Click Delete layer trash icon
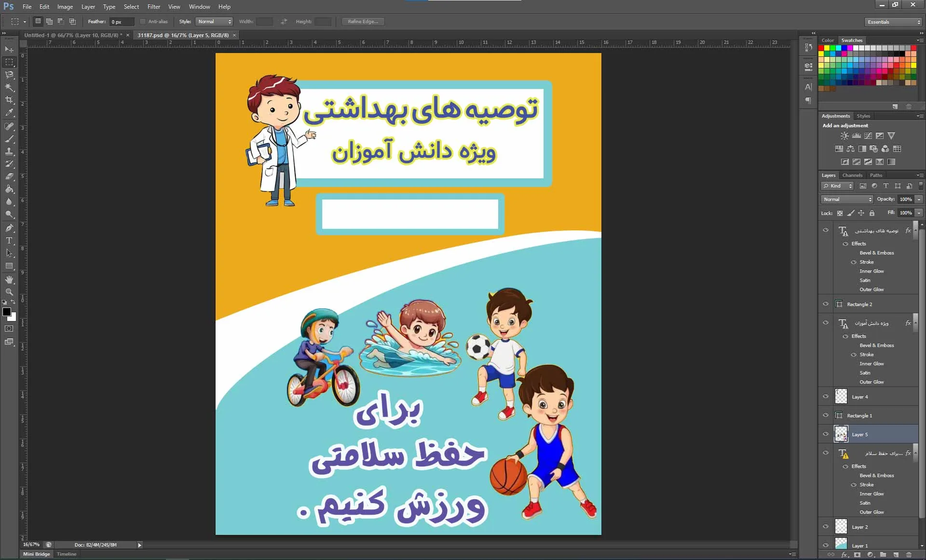This screenshot has width=926, height=560. click(x=909, y=555)
